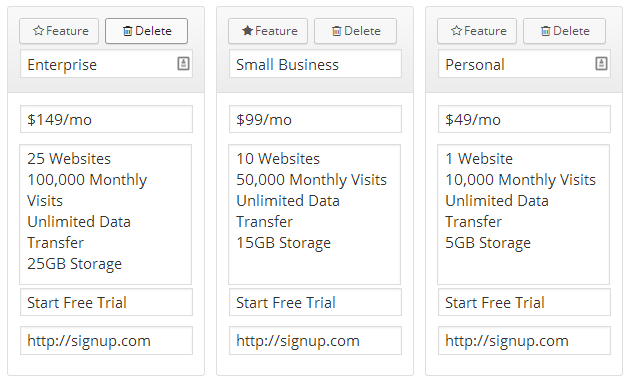Edit the Small Business Start Free Trial text
630x381 pixels.
click(315, 302)
